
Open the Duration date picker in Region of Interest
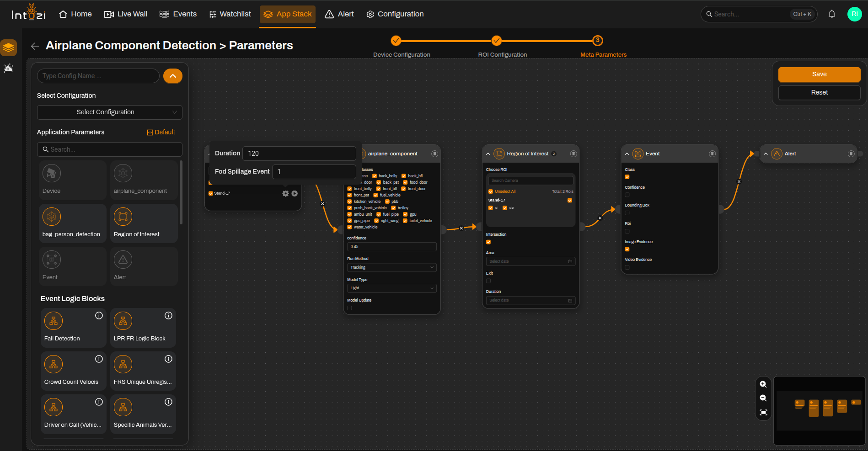coord(530,300)
